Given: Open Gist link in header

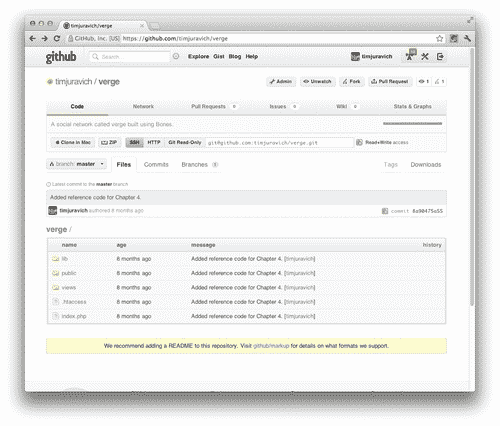Looking at the screenshot, I should tap(219, 56).
